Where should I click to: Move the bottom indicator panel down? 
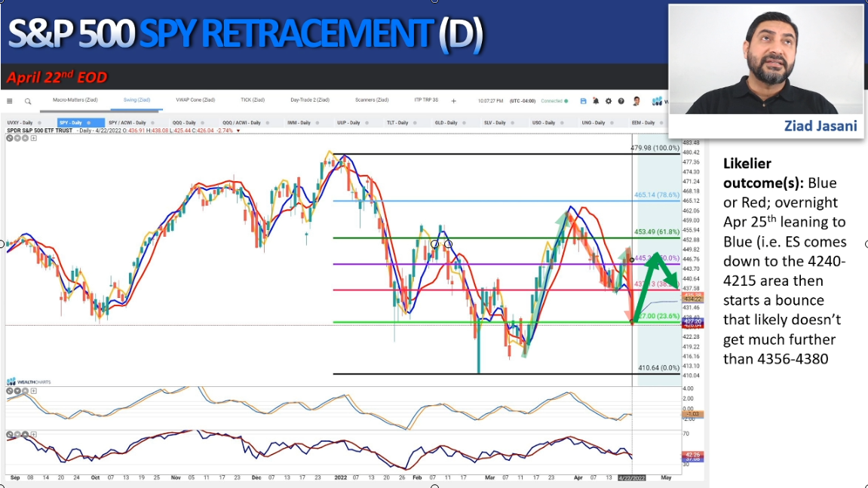[17, 434]
